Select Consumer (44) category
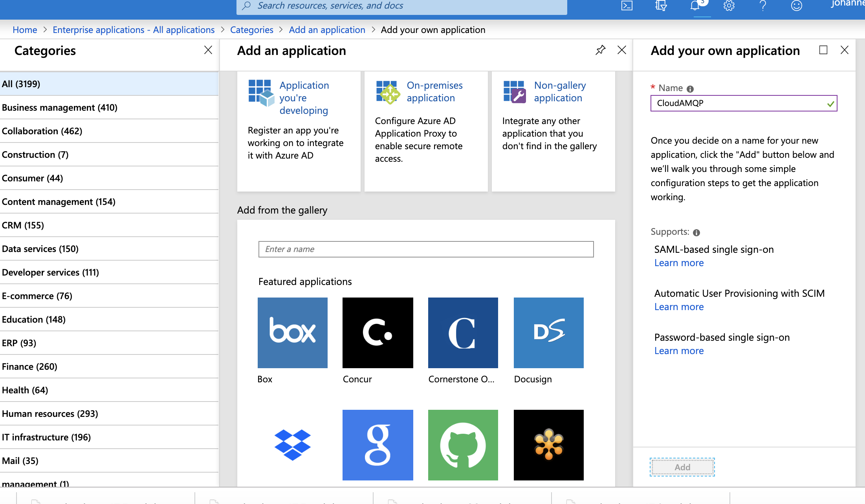The height and width of the screenshot is (504, 865). coord(109,178)
